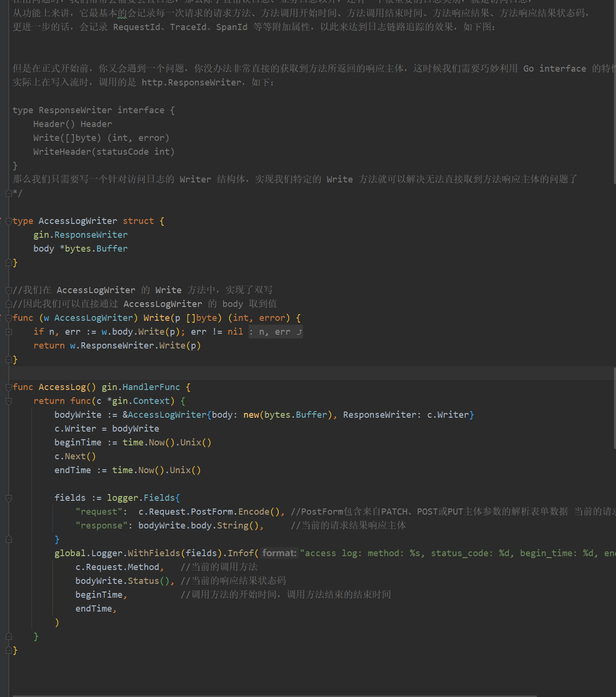Click the 'c.Writer = bodyWrite' line
The height and width of the screenshot is (697, 616).
point(107,429)
